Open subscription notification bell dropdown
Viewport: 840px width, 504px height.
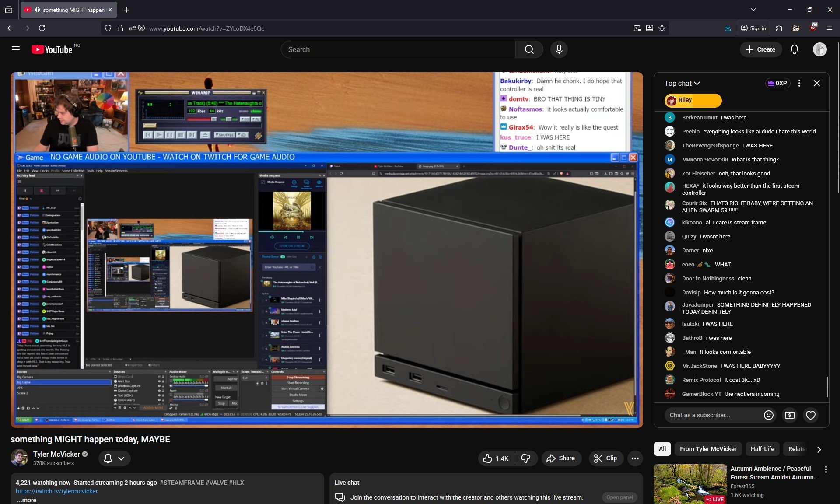(114, 458)
